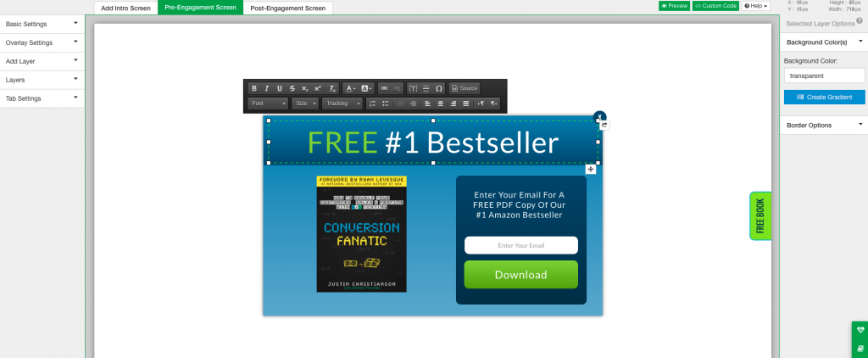Expand the Tab Settings panel
This screenshot has height=358, width=868.
pyautogui.click(x=42, y=98)
